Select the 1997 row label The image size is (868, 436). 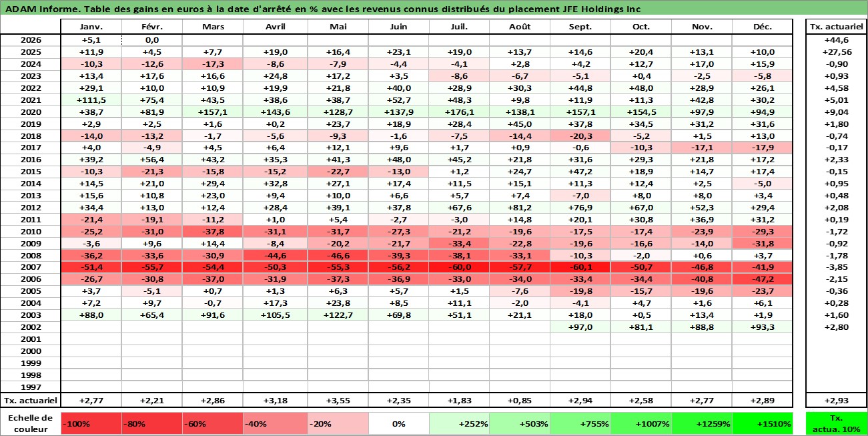30,387
